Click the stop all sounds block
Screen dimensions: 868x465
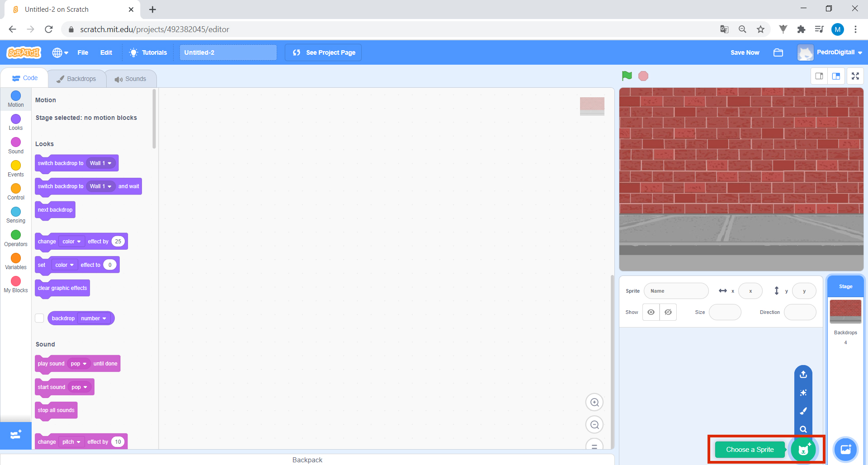pos(56,410)
